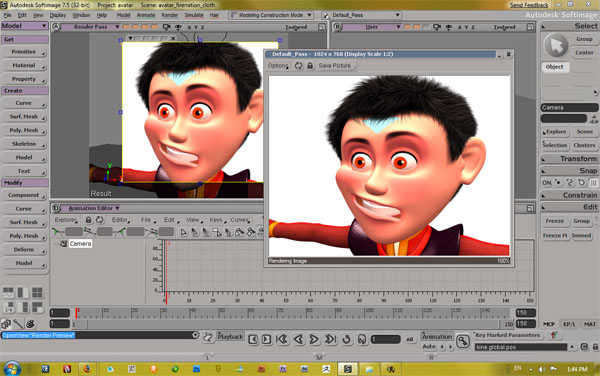
Task: Click the script editor icon beside command line
Action: (x=208, y=337)
